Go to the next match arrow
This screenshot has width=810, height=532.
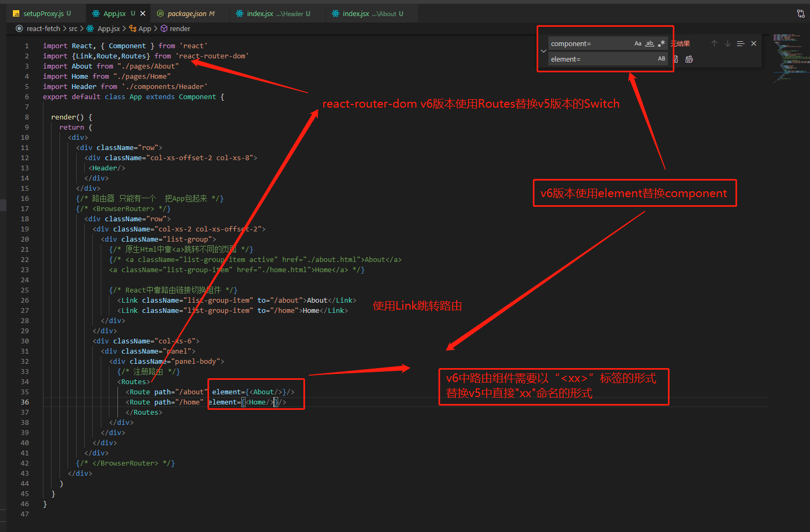point(727,43)
